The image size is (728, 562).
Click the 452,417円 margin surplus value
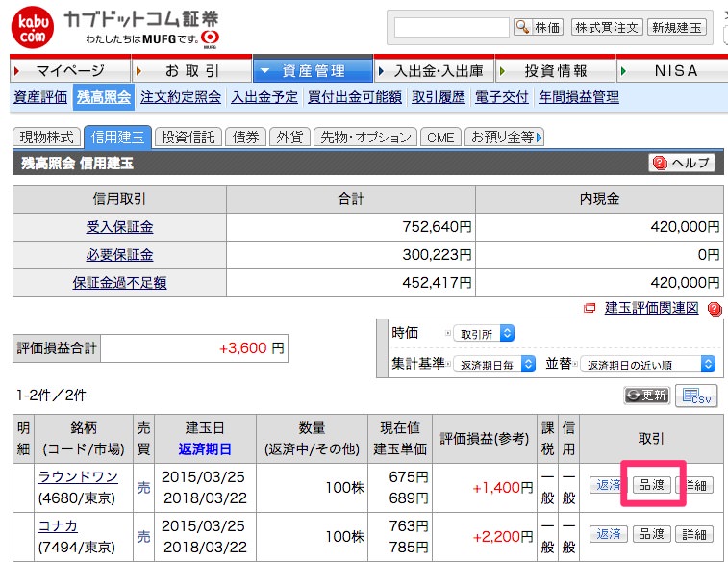click(437, 282)
